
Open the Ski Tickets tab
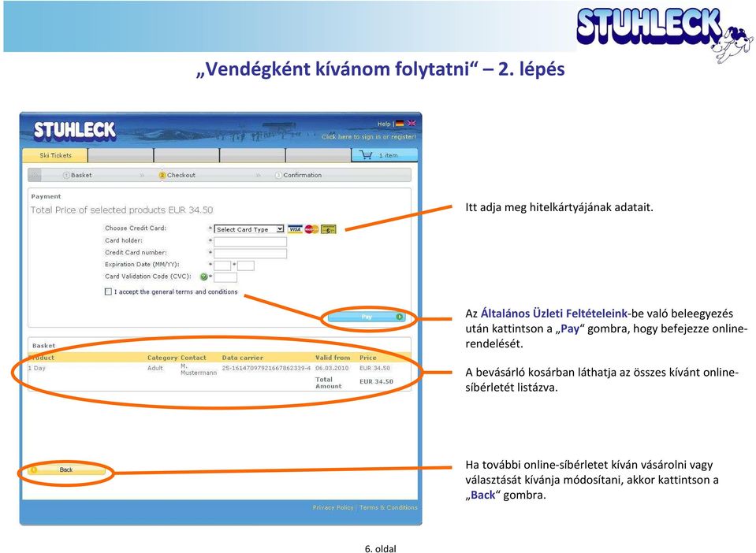(x=55, y=155)
